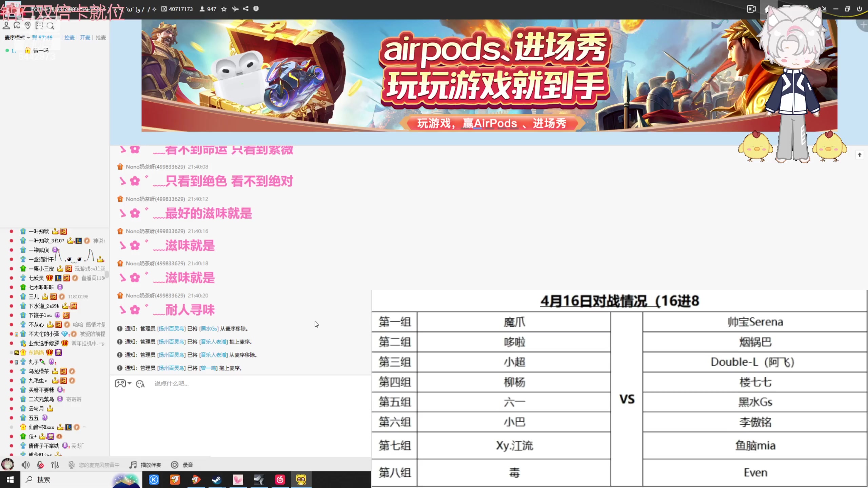
Task: Open the YY raccoon taskbar icon
Action: [x=301, y=480]
